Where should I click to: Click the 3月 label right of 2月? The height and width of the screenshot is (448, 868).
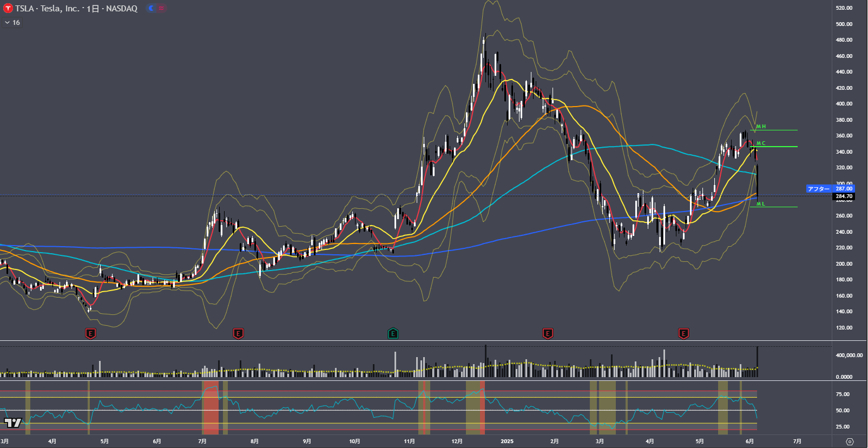600,442
